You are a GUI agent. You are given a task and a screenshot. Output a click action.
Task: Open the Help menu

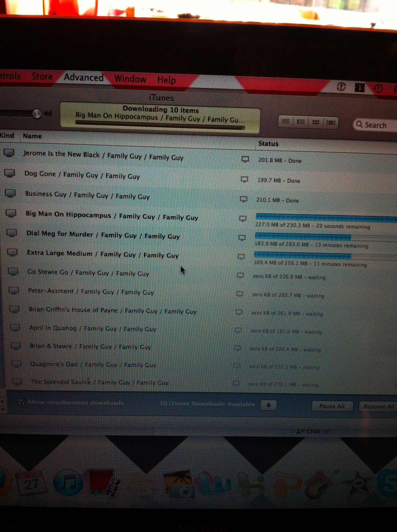click(x=166, y=80)
